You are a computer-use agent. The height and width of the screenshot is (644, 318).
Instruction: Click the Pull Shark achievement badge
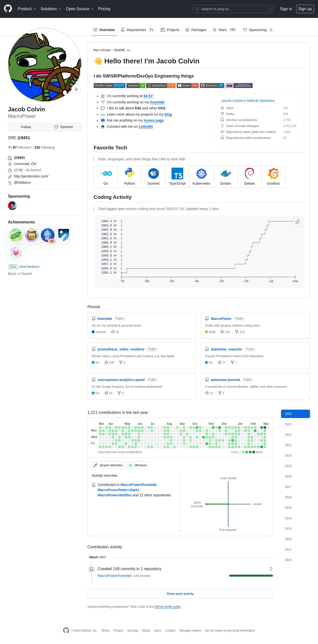(48, 235)
